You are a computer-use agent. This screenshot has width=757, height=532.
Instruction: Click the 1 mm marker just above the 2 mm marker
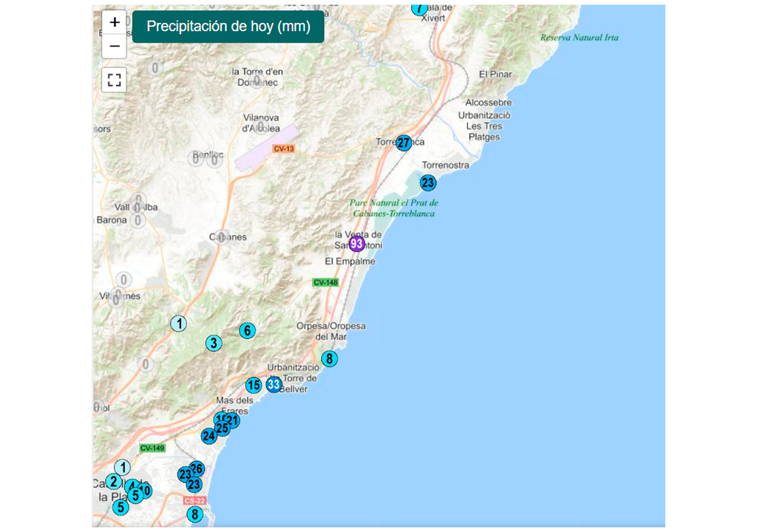click(x=123, y=467)
